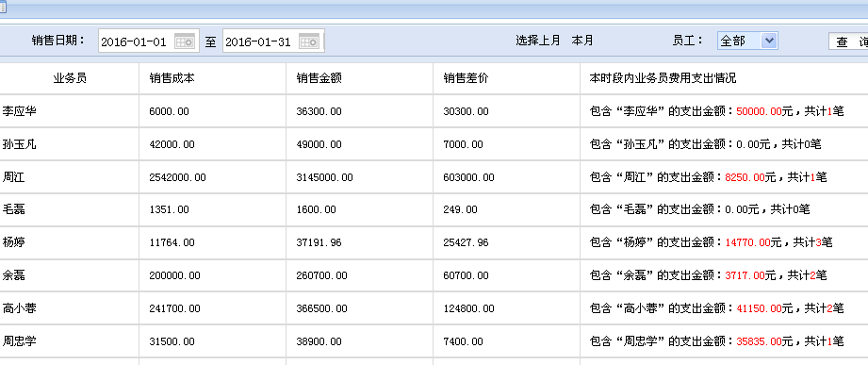This screenshot has width=868, height=365.
Task: Click sales amount value 260700.00
Action: click(x=322, y=275)
